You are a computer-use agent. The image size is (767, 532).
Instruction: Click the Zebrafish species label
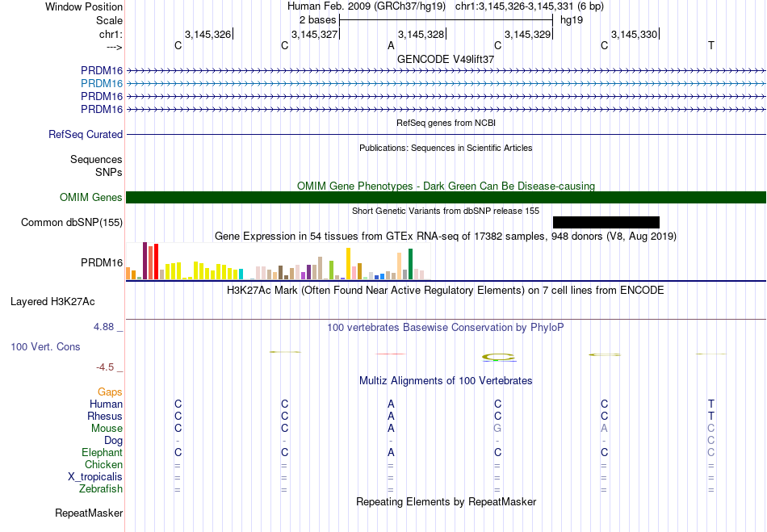pyautogui.click(x=101, y=488)
